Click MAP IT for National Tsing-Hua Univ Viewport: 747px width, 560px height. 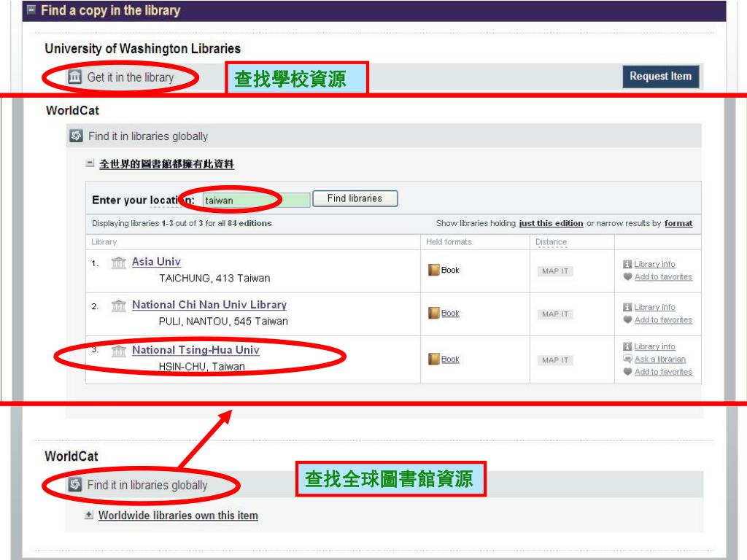tap(555, 360)
